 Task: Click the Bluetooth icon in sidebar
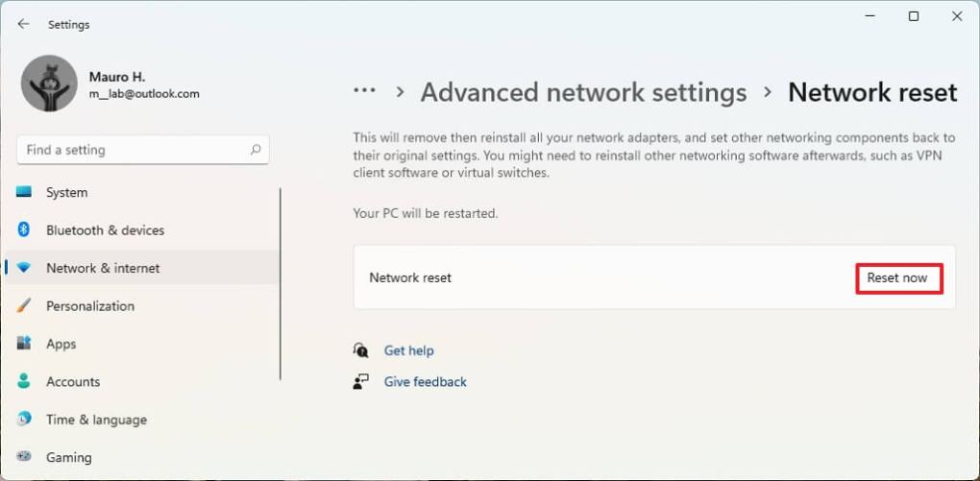(x=24, y=230)
